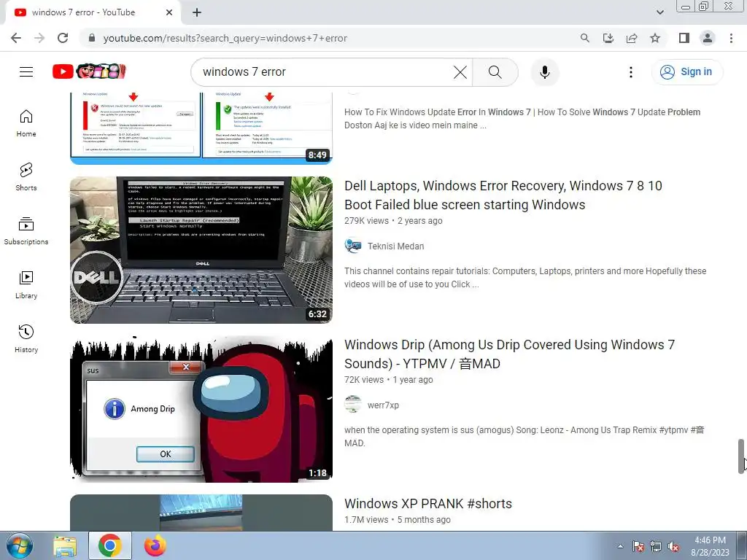
Task: Click the address bar search icon
Action: pyautogui.click(x=584, y=38)
